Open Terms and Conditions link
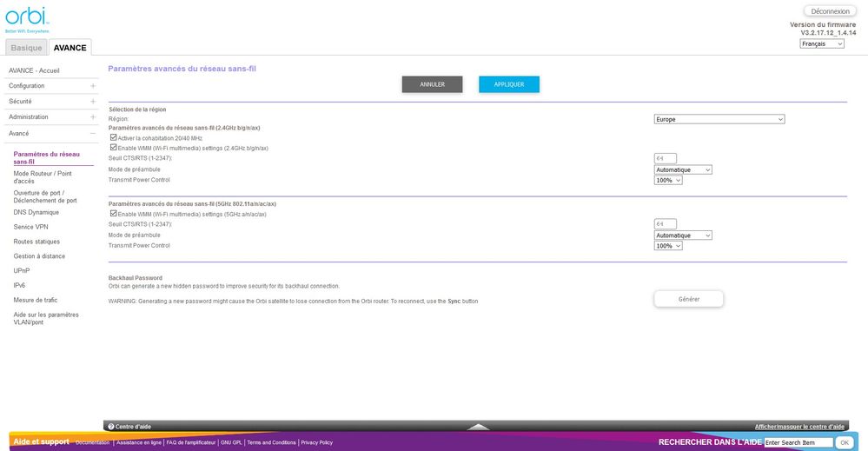Screen dimensions: 868x451 tap(271, 442)
